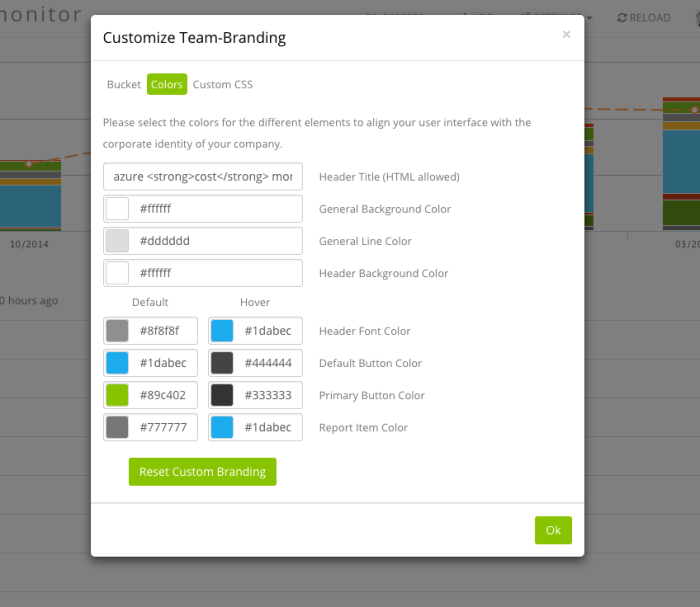Open the Custom CSS tab
The width and height of the screenshot is (700, 607).
point(222,84)
